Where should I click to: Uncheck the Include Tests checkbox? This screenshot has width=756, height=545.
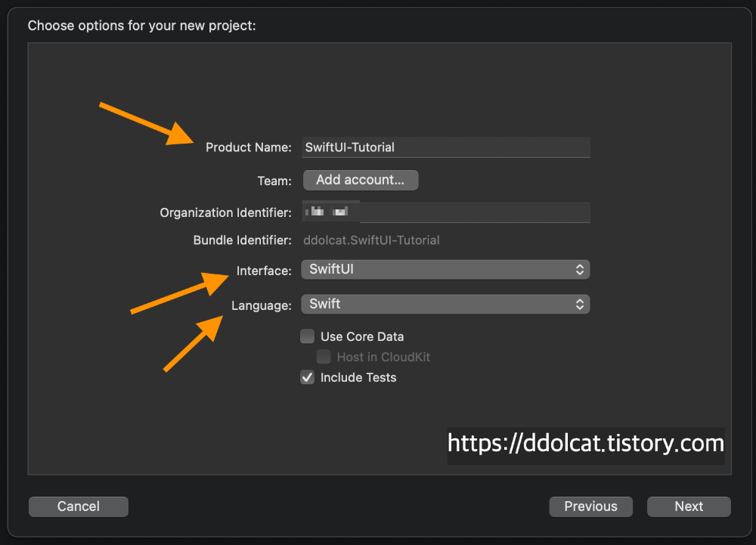click(x=308, y=377)
